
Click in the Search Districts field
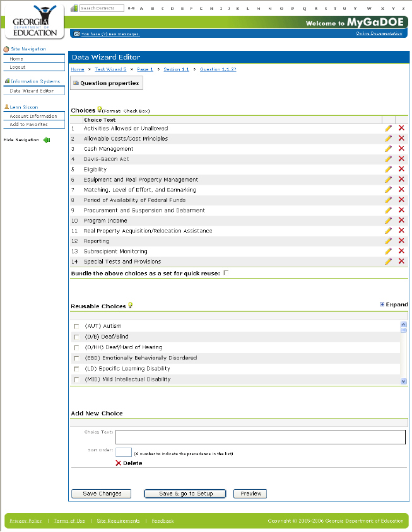[x=102, y=8]
